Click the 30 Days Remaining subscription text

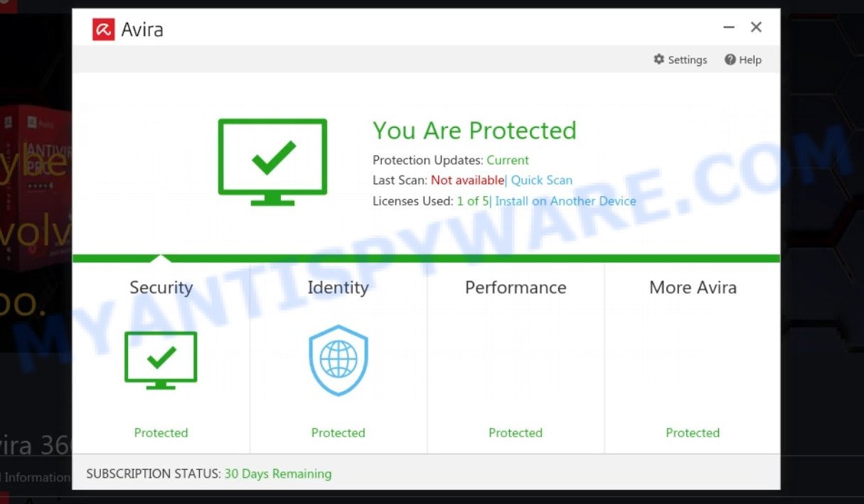coord(278,473)
